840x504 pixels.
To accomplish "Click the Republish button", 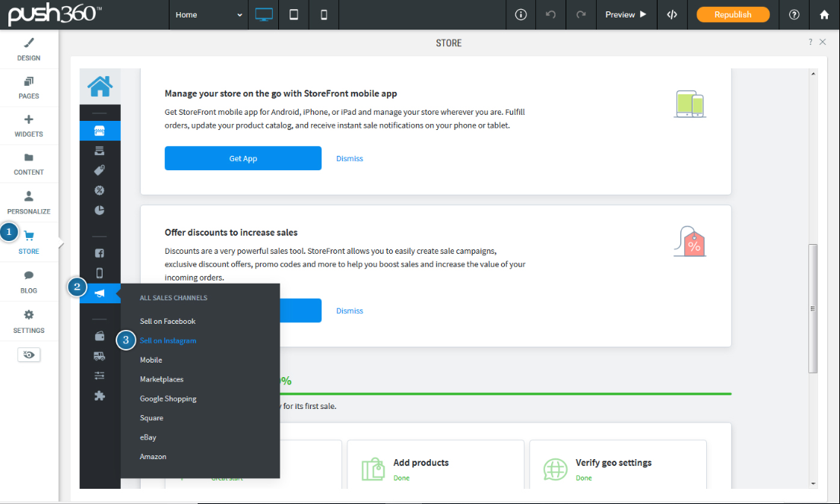I will tap(733, 14).
